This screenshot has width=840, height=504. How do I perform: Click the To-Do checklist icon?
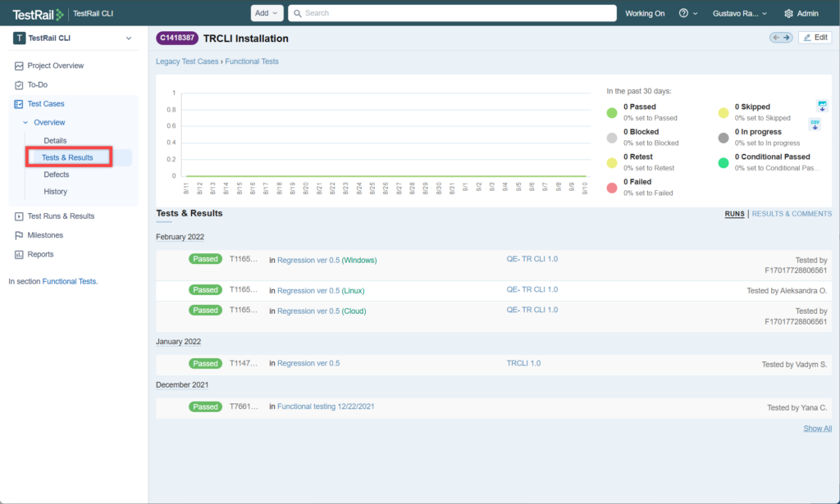point(19,84)
